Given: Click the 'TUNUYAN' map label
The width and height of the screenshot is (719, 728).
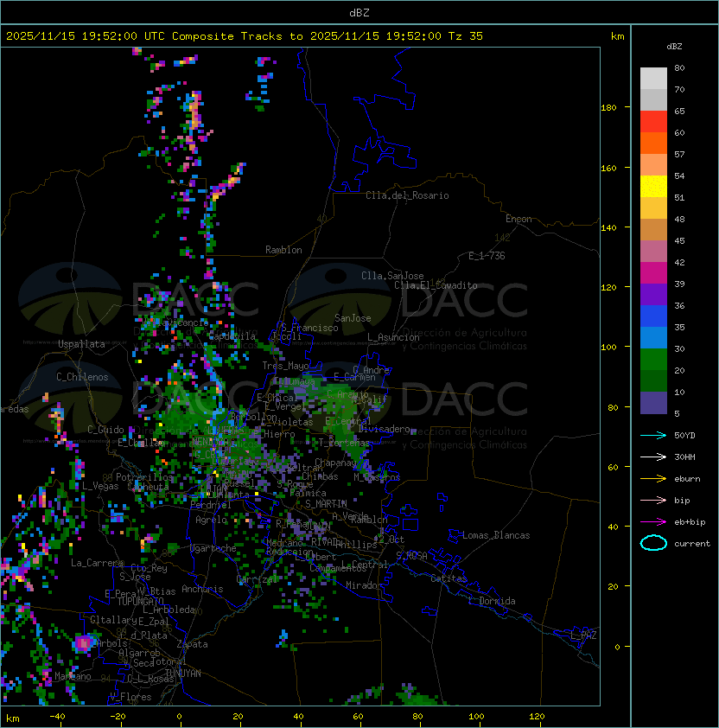Looking at the screenshot, I should click(x=183, y=674).
